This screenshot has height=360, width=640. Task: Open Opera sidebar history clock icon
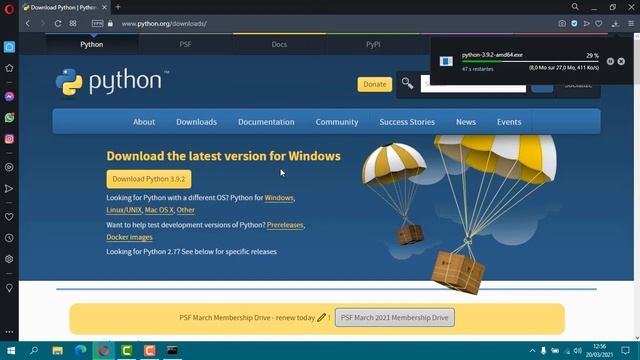coord(9,238)
